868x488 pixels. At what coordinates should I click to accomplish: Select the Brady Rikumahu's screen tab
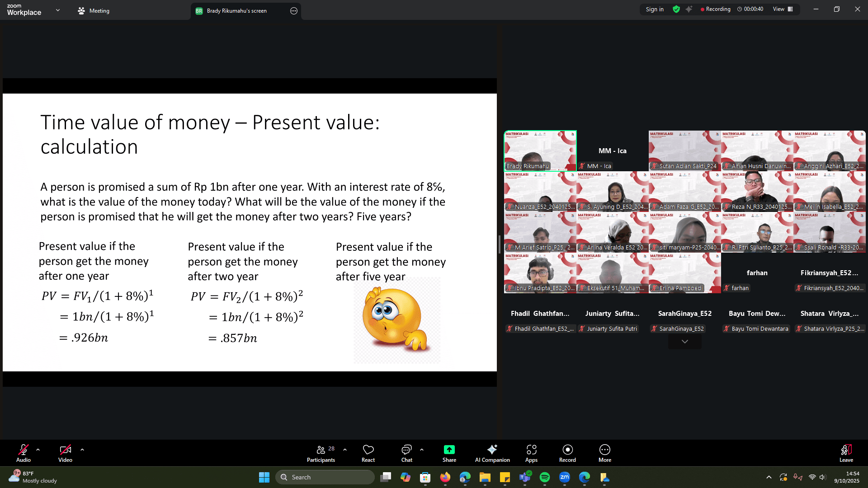point(236,11)
